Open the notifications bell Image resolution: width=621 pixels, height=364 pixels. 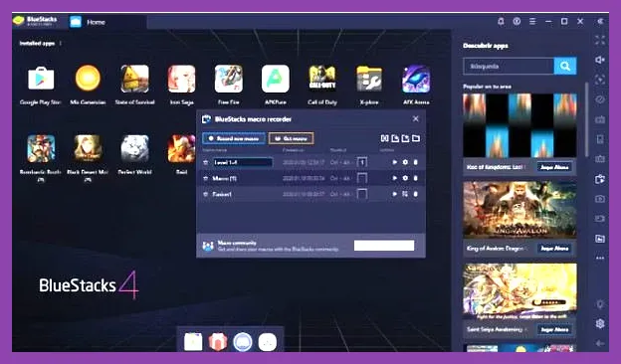501,21
